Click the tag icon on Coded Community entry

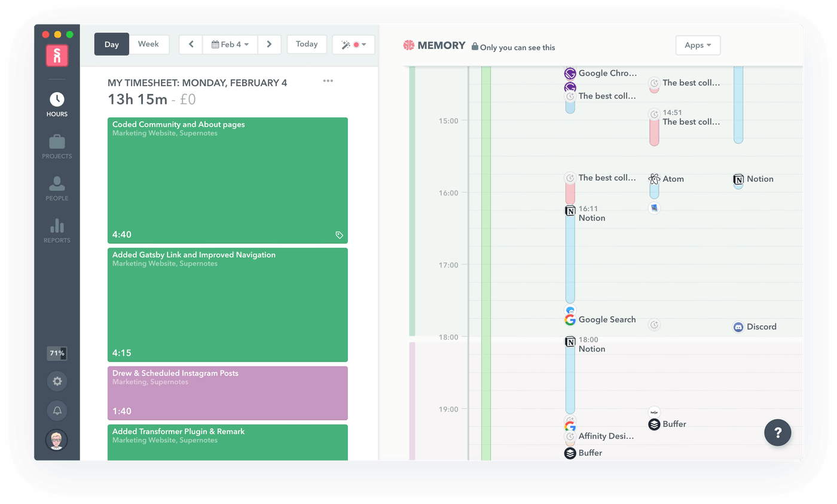[x=339, y=235]
